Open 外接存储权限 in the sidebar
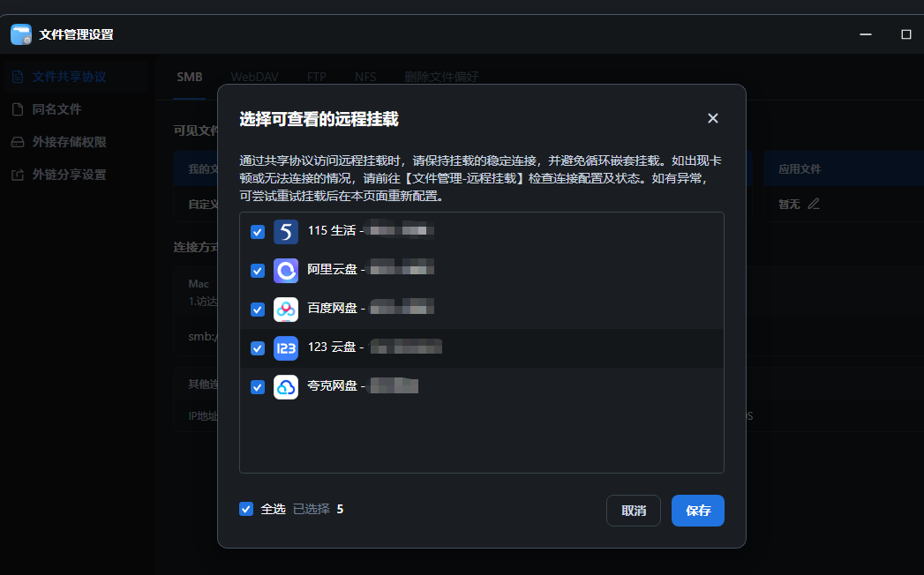This screenshot has width=924, height=575. tap(75, 142)
